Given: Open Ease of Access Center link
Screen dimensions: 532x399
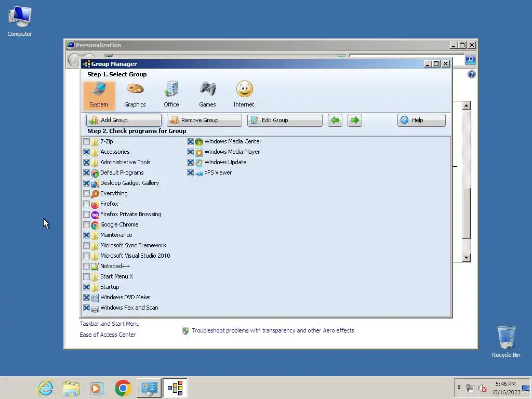Looking at the screenshot, I should (x=108, y=335).
